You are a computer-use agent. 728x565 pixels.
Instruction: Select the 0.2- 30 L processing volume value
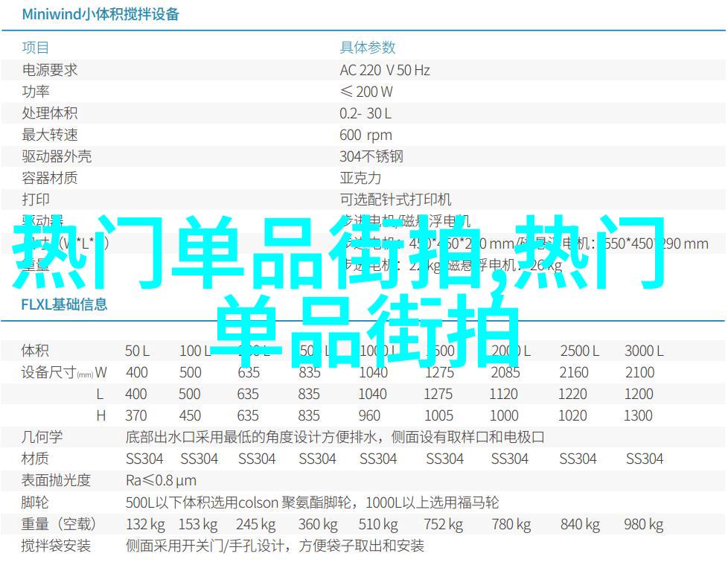pyautogui.click(x=365, y=113)
